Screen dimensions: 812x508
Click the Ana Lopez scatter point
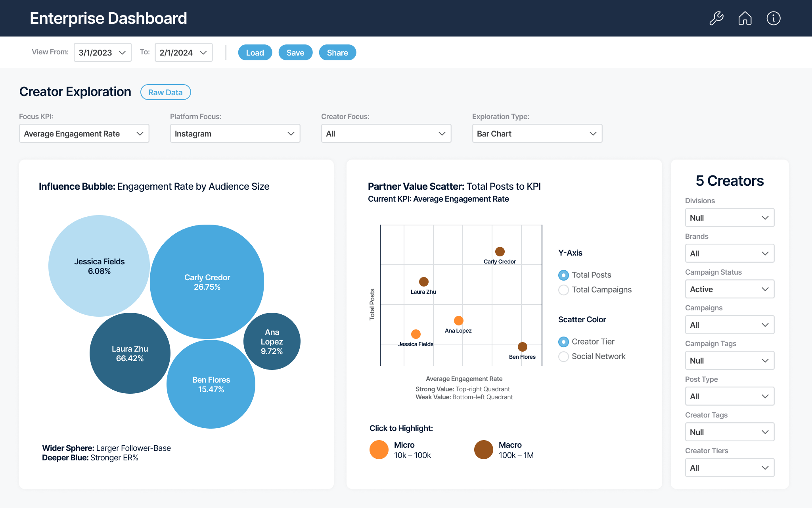coord(459,321)
